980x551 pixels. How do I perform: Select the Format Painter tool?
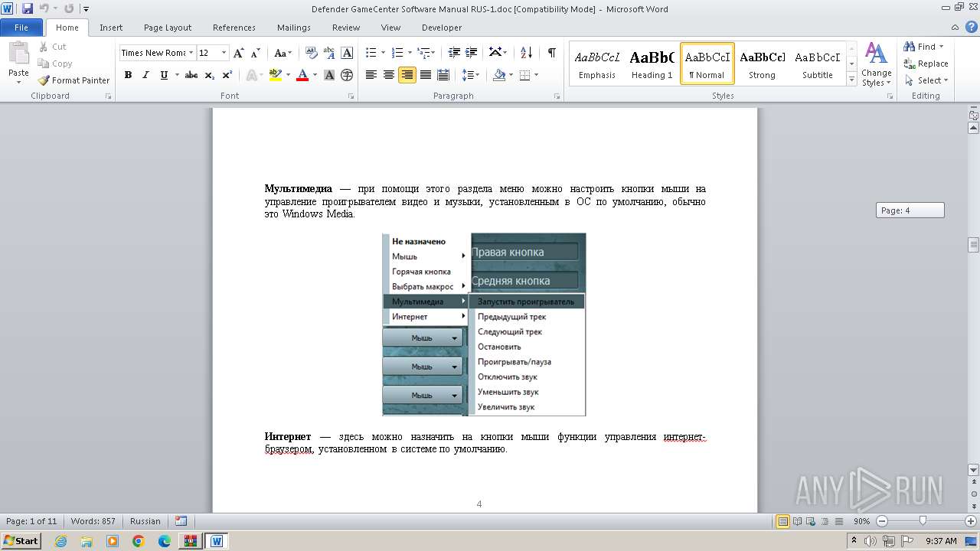click(73, 80)
